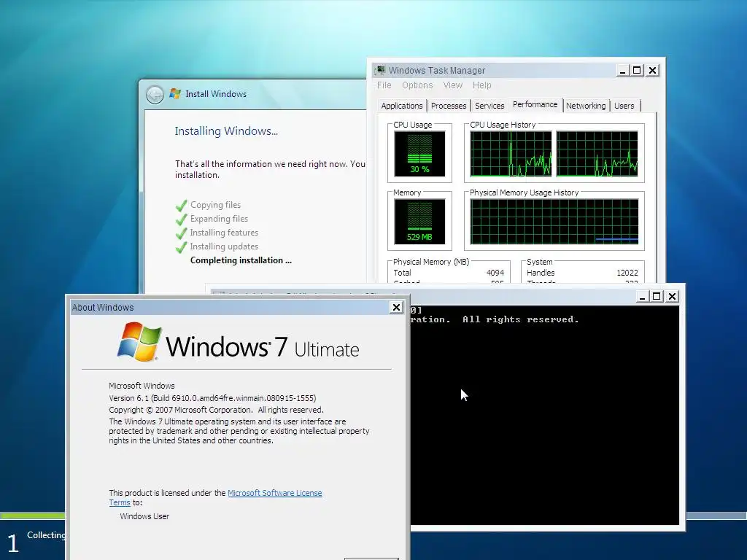Click the green setup progress bar at bottom
Screen dimensions: 747x560
click(x=33, y=516)
